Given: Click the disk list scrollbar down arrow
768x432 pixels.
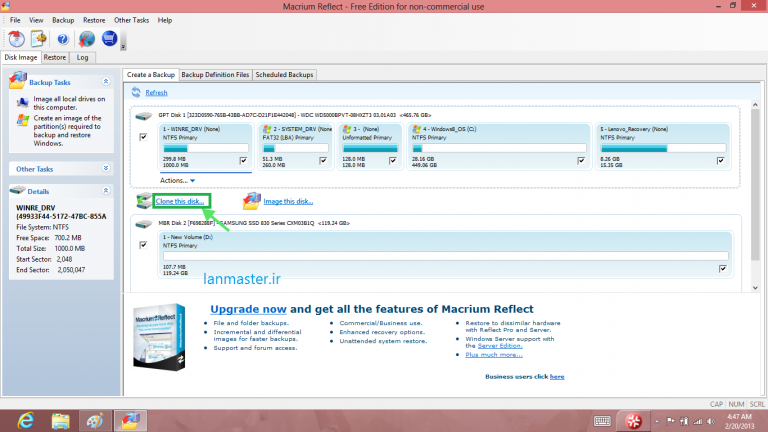Looking at the screenshot, I should [755, 288].
